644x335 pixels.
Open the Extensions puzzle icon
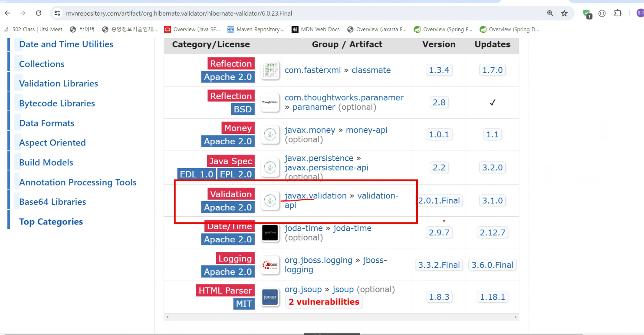618,13
